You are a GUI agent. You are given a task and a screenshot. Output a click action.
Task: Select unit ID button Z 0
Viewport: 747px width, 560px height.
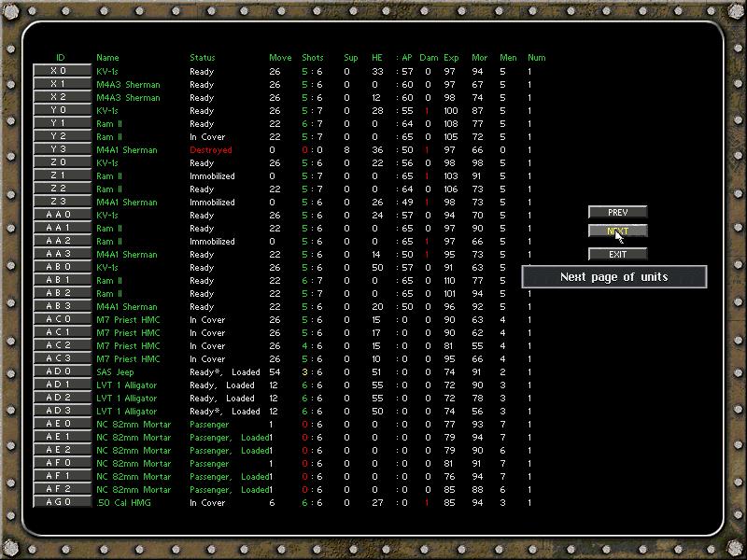pyautogui.click(x=62, y=162)
